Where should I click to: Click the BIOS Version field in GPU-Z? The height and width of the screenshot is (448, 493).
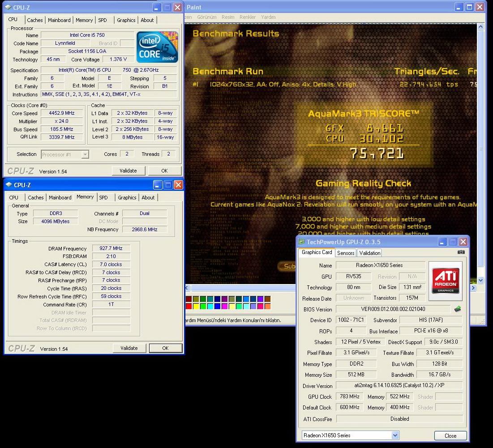tap(393, 309)
